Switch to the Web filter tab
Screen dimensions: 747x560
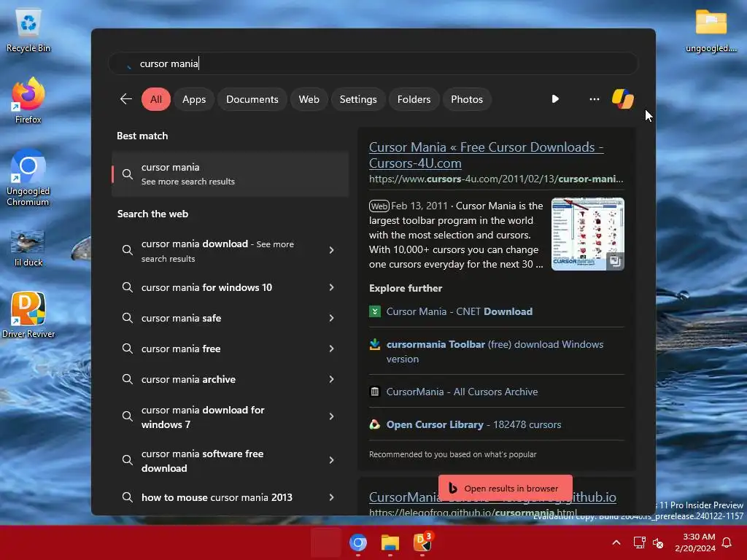[309, 99]
